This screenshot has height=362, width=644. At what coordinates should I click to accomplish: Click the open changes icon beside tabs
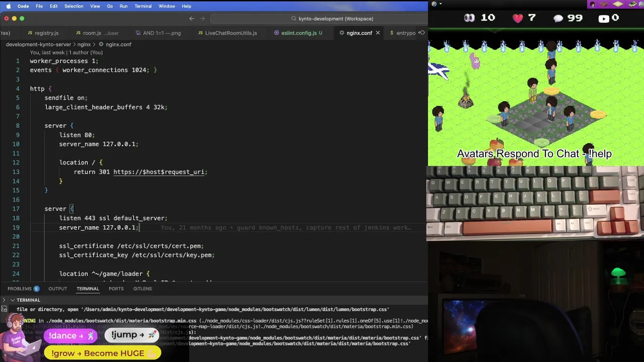pos(422,33)
